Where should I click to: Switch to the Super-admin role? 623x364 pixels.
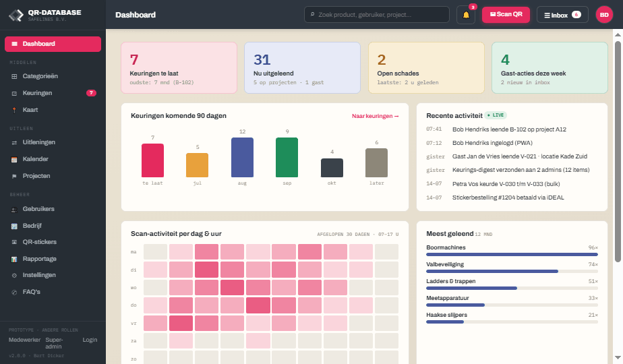(54, 343)
